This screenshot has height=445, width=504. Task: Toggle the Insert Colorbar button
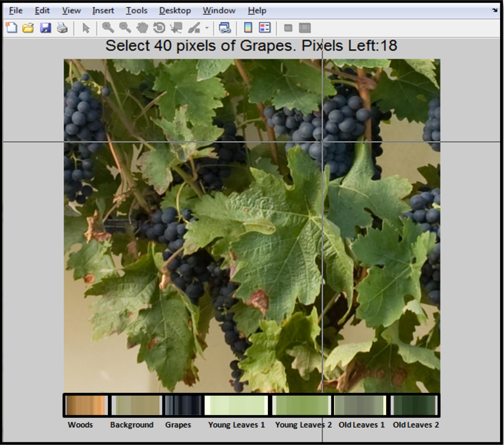tap(248, 28)
